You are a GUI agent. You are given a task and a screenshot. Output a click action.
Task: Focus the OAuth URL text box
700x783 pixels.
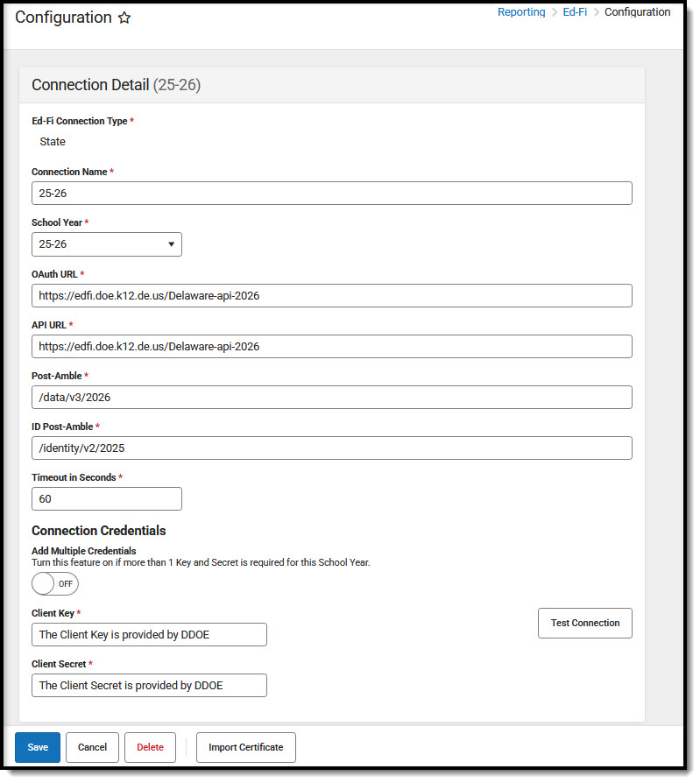(332, 296)
